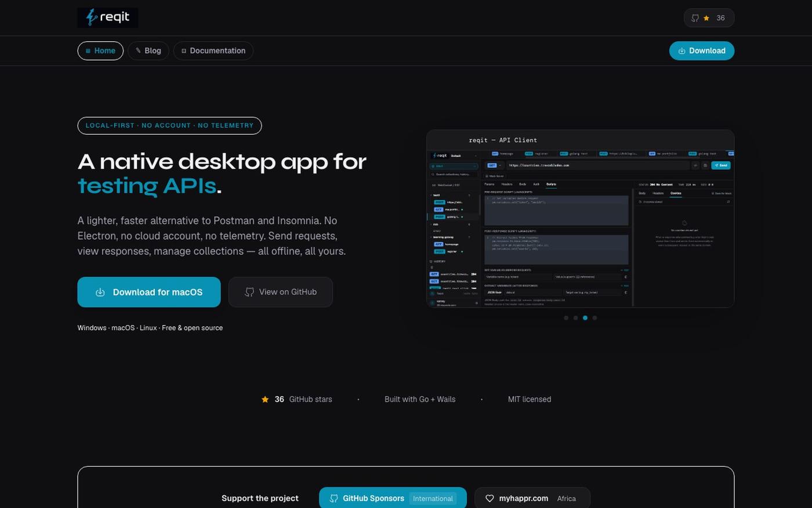The height and width of the screenshot is (508, 812).
Task: Open the Documentation nav tab
Action: point(213,51)
